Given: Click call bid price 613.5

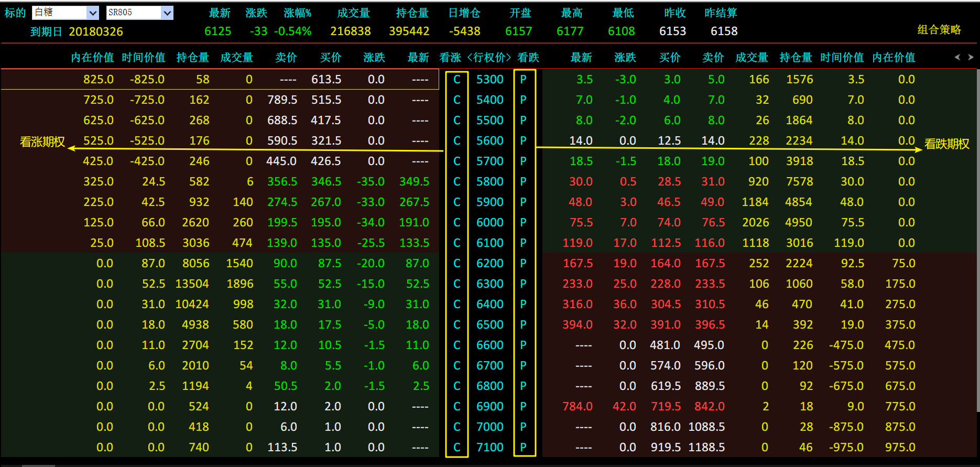Looking at the screenshot, I should coord(326,80).
